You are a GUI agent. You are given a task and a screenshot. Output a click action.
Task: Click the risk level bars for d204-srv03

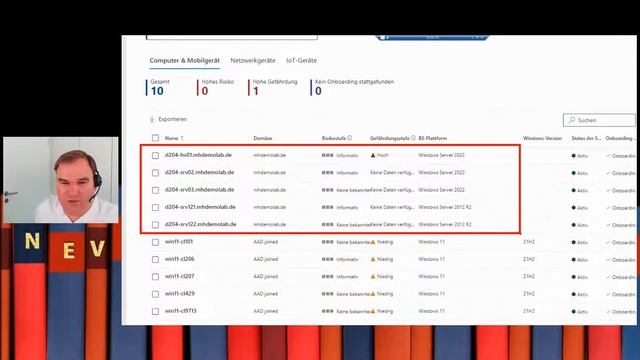[327, 190]
